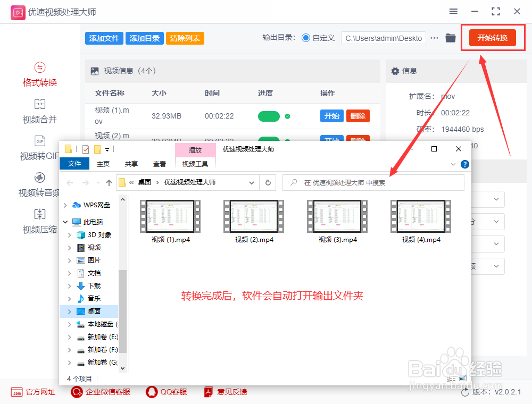Expand the 新加卷 (E:) tree node
Screen dimensions: 532x404
70,337
